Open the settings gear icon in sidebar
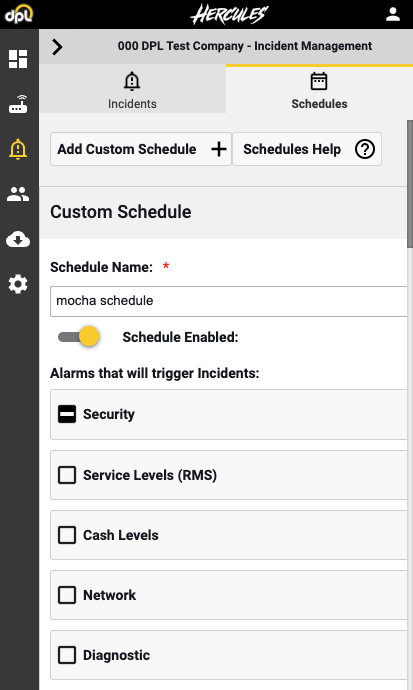The width and height of the screenshot is (413, 690). point(18,285)
